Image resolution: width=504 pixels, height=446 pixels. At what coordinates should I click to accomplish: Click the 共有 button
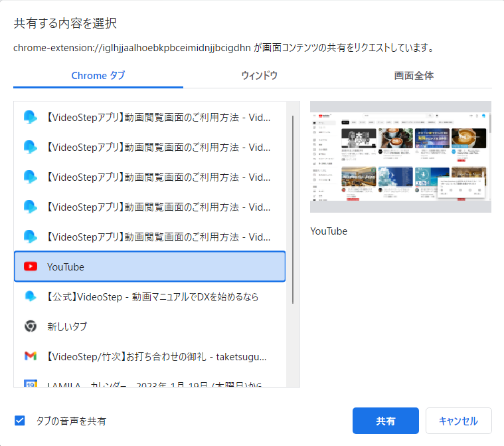pos(385,421)
